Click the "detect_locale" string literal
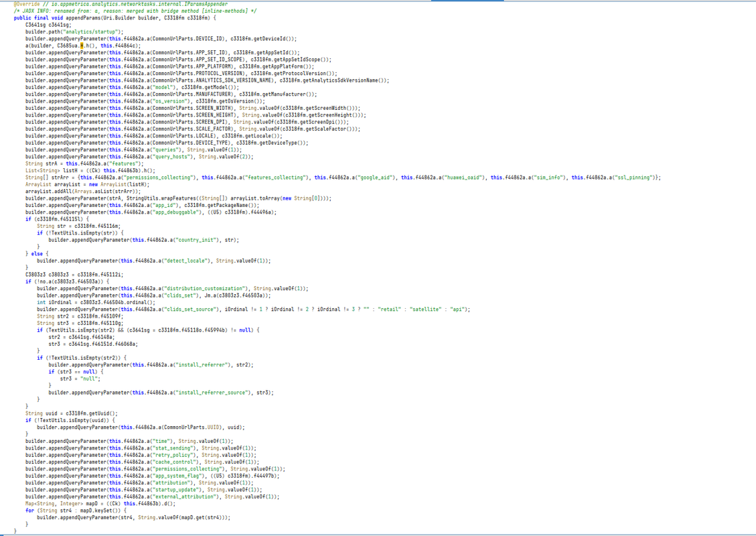Image resolution: width=756 pixels, height=536 pixels. 185,261
